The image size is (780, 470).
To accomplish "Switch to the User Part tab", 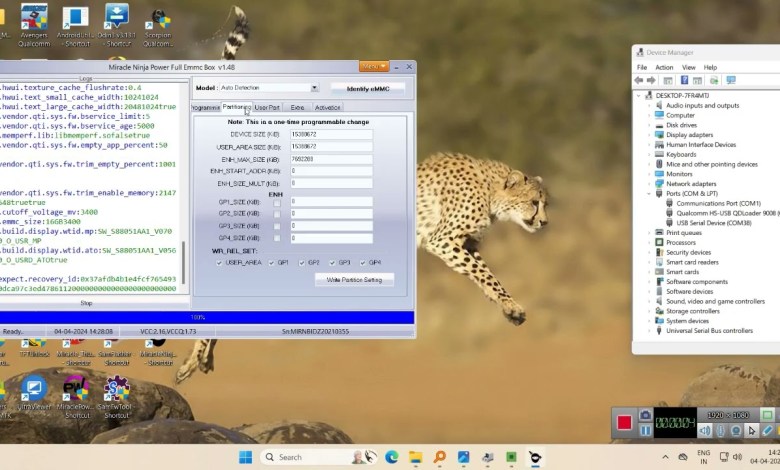I will click(267, 107).
